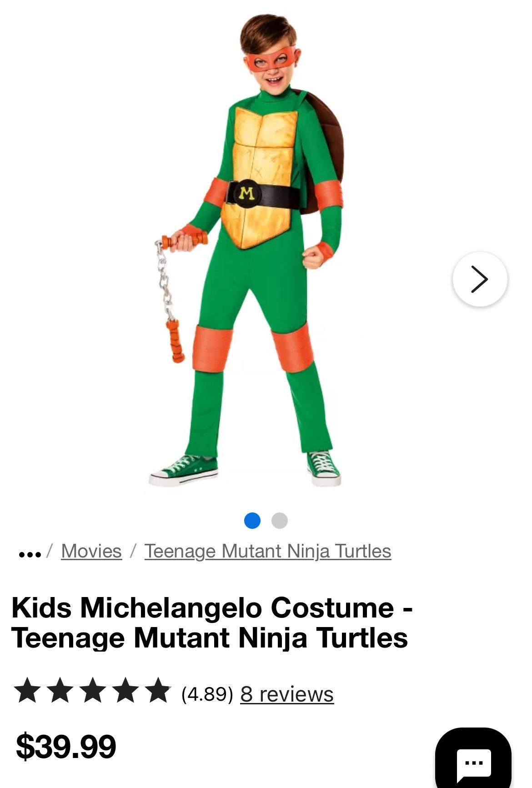Click the fourth rating star
The height and width of the screenshot is (788, 532).
tap(125, 690)
